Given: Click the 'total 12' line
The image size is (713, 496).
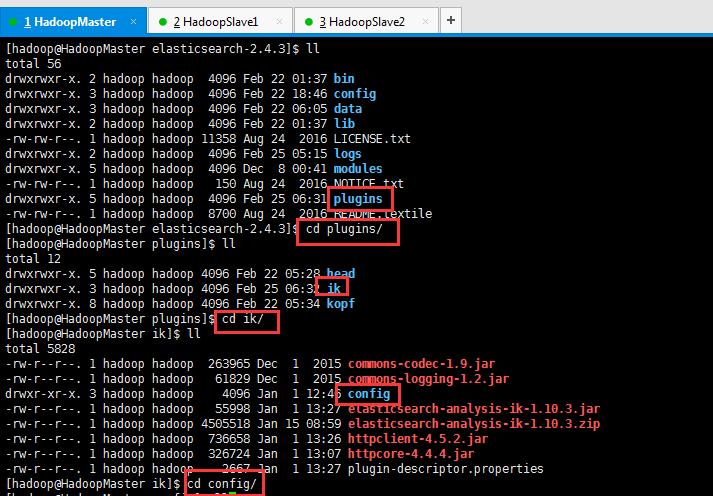Looking at the screenshot, I should click(33, 259).
